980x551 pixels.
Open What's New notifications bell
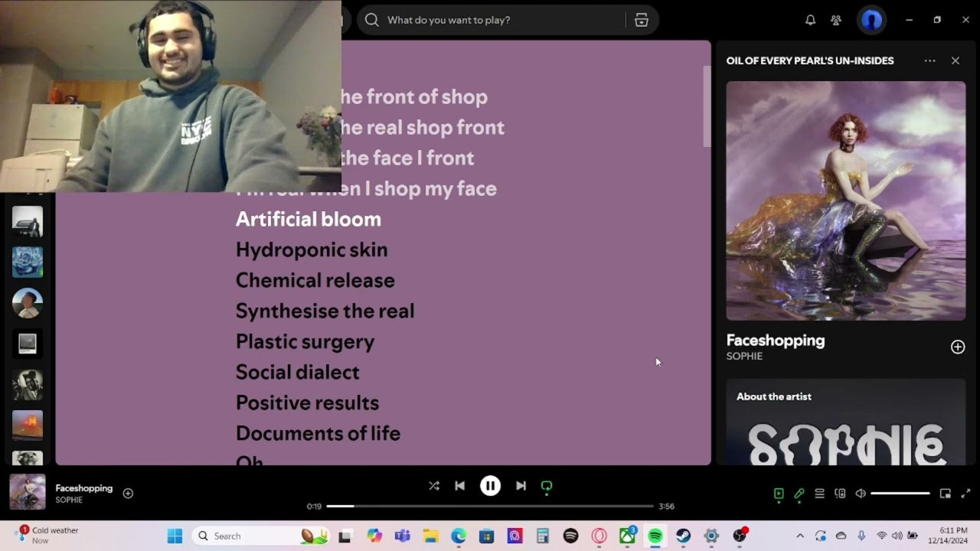click(810, 20)
